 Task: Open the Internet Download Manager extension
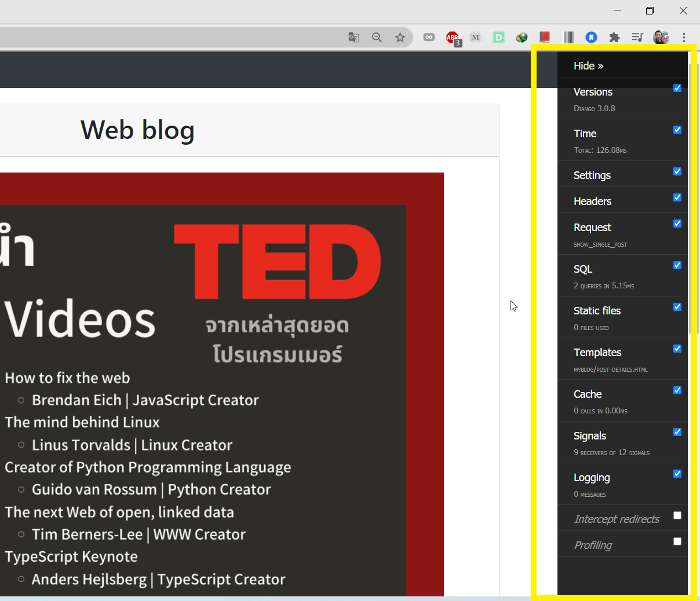(x=522, y=38)
